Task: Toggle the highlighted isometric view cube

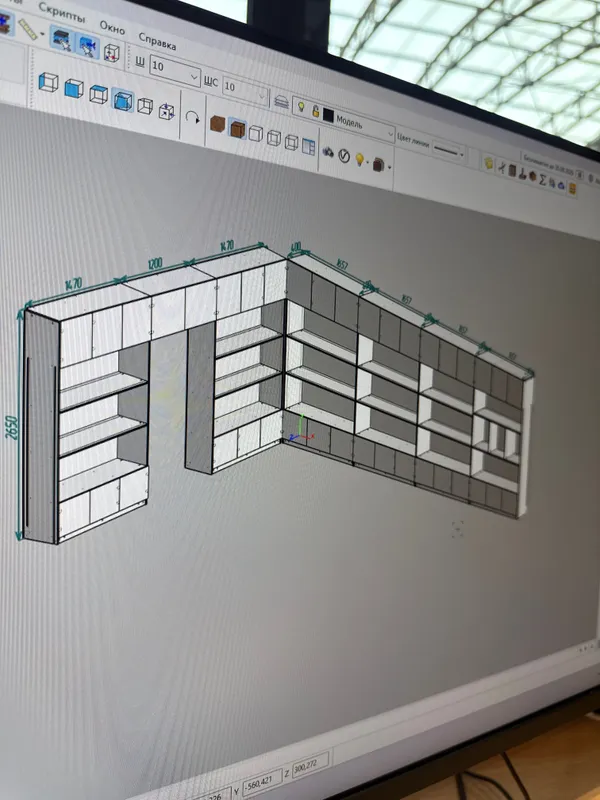Action: [123, 100]
